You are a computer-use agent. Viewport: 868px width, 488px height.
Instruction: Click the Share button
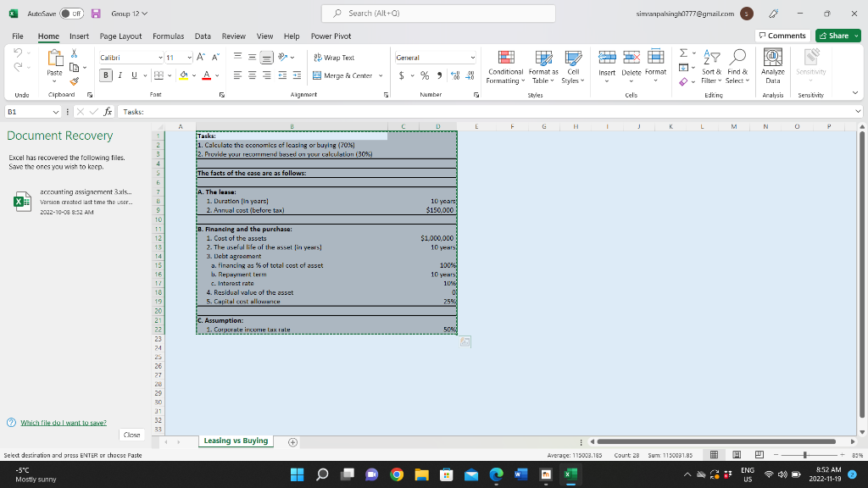[x=837, y=36]
